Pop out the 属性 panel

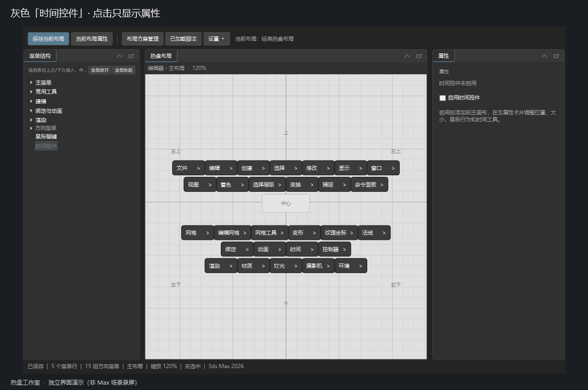(556, 56)
